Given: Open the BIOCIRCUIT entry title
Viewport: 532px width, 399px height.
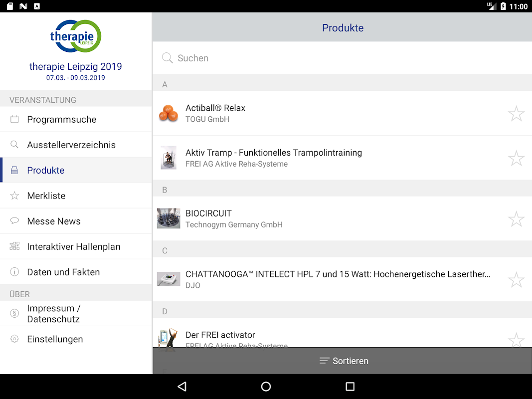Looking at the screenshot, I should pos(208,213).
